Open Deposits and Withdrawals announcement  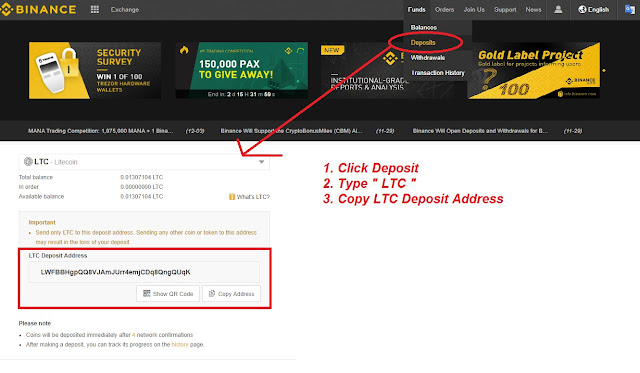(480, 131)
